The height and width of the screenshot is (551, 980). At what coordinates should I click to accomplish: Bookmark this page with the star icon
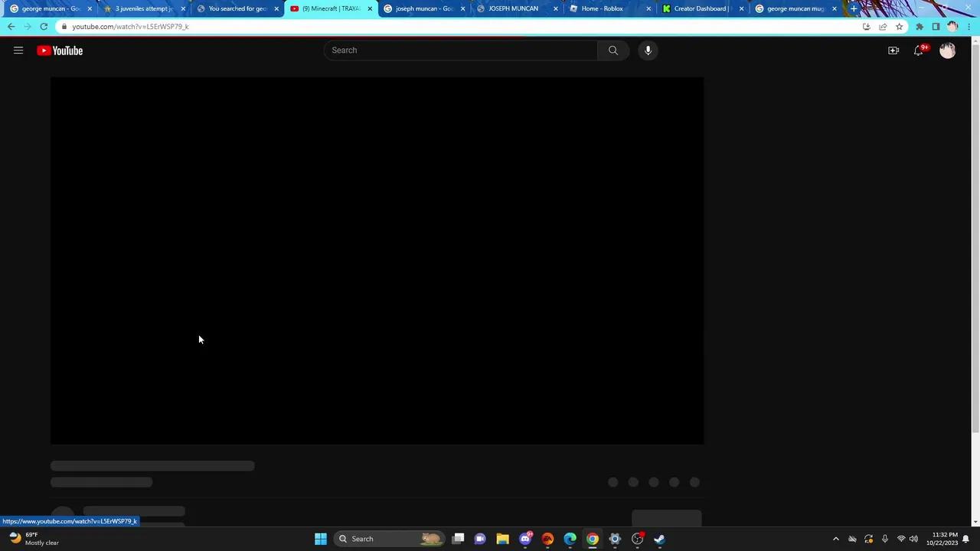899,26
